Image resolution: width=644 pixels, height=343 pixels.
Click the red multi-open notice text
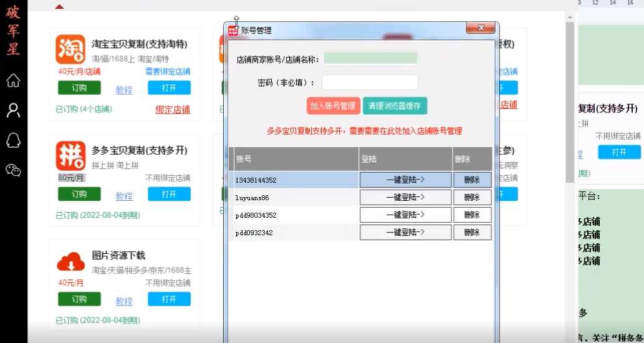click(364, 131)
